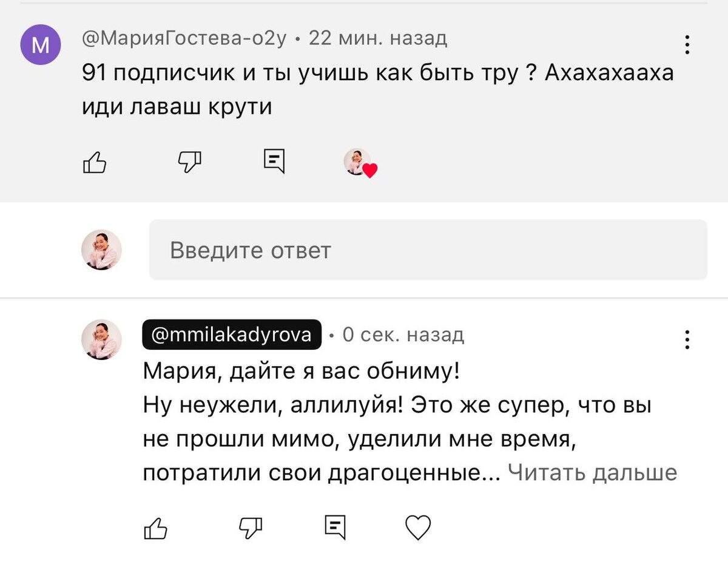Tap the comment bubble icon under the reply

coord(335,528)
